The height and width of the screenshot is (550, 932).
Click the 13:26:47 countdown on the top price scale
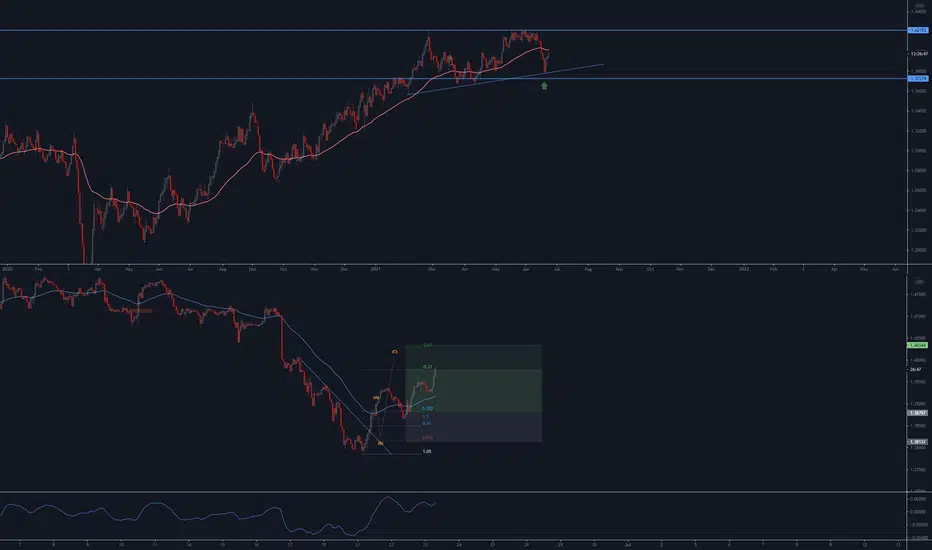coord(919,54)
